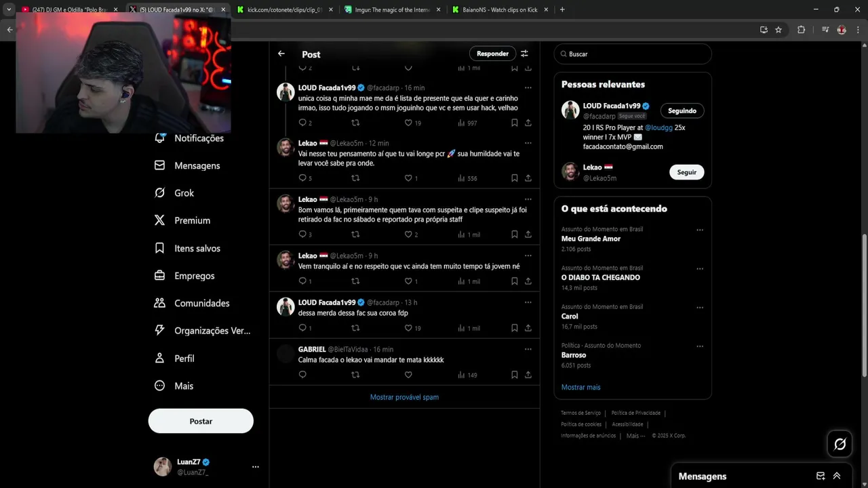Open a new browser tab
Viewport: 868px width, 488px height.
coord(562,9)
